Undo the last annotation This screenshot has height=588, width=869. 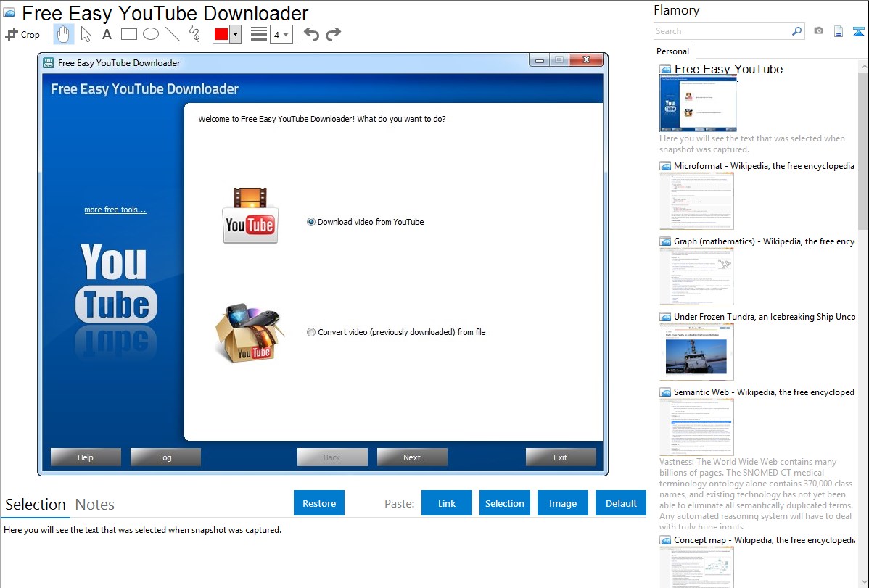click(x=311, y=34)
